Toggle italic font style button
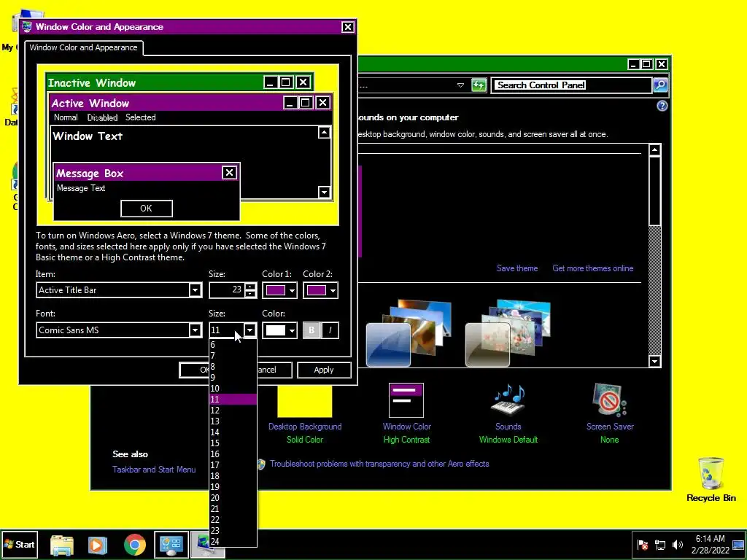 (x=330, y=330)
